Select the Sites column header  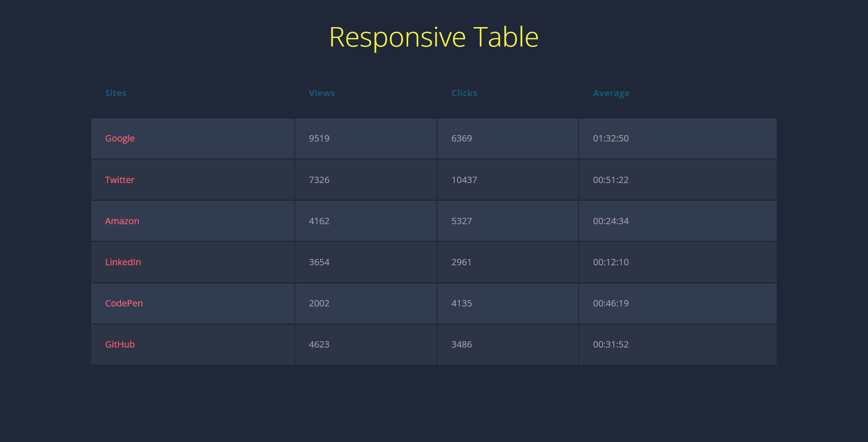[x=116, y=93]
